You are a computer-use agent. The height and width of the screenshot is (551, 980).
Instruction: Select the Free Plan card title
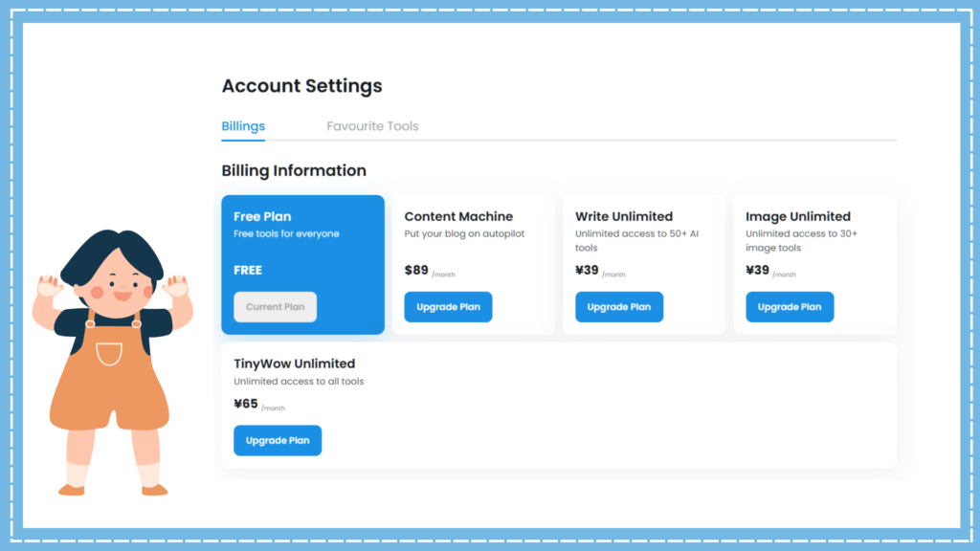click(x=262, y=217)
